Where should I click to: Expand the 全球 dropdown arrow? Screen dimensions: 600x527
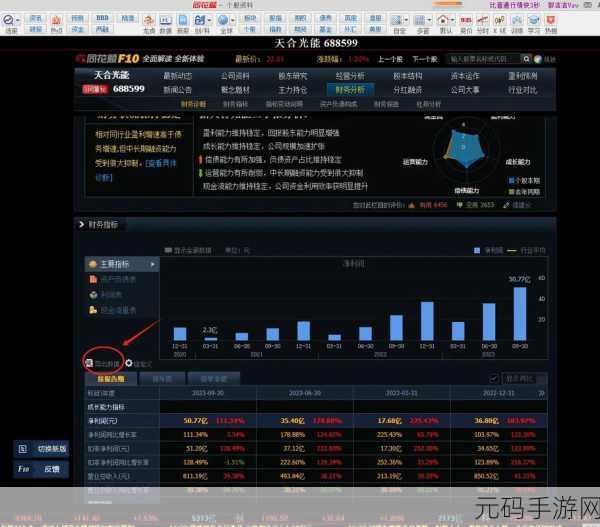[233, 20]
